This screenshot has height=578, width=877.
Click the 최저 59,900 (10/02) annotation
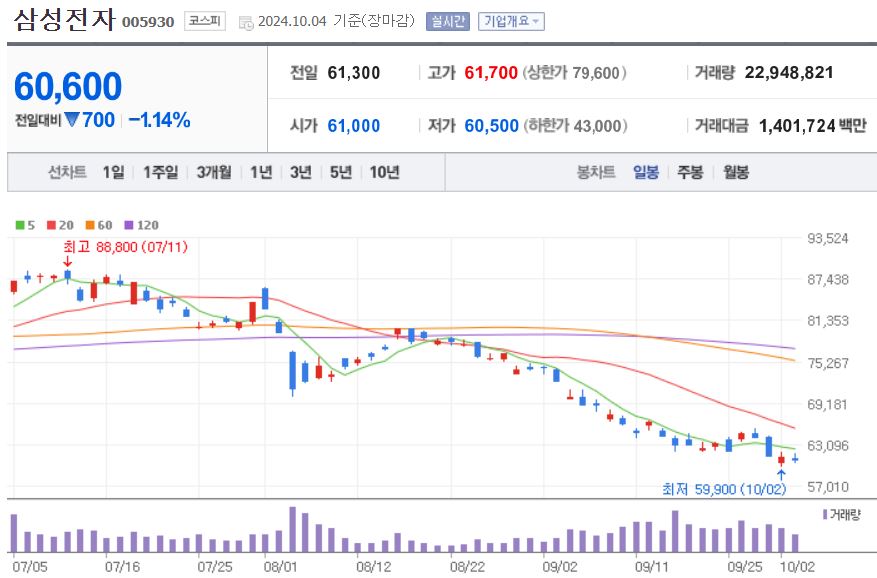click(724, 490)
